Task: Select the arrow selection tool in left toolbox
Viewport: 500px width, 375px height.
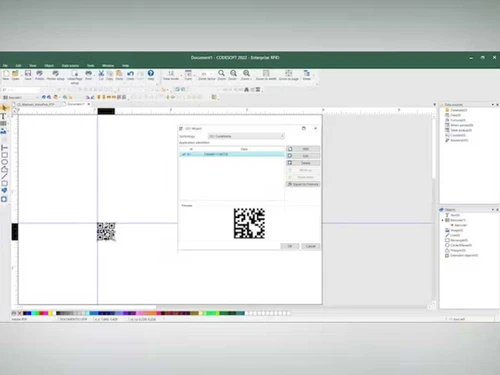Action: point(4,108)
